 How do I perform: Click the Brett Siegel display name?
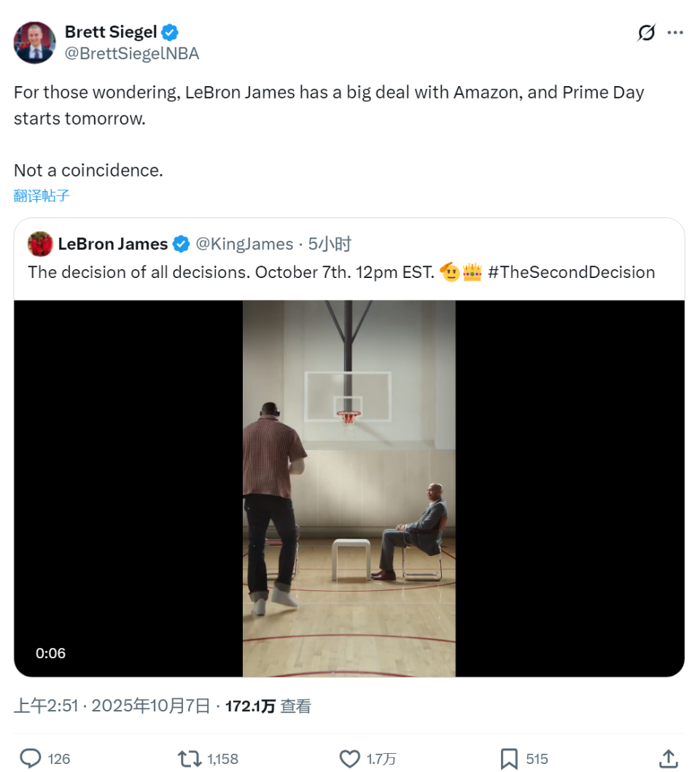[x=111, y=31]
